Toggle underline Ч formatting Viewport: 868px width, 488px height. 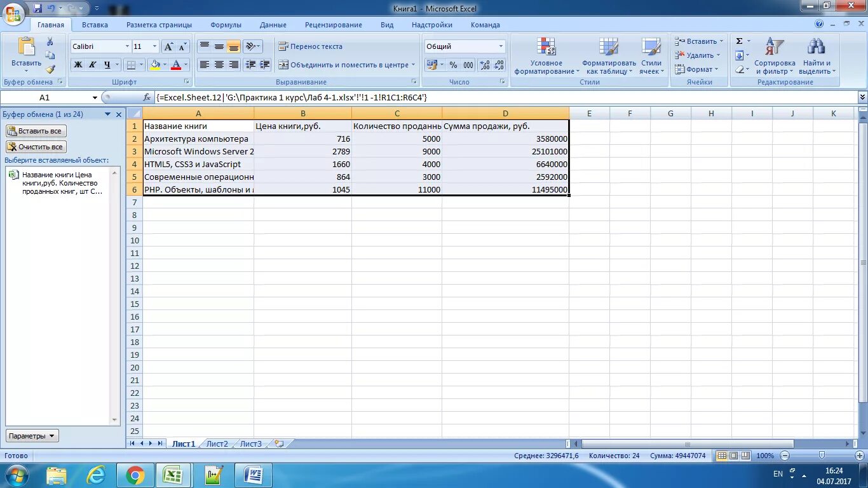click(x=107, y=65)
